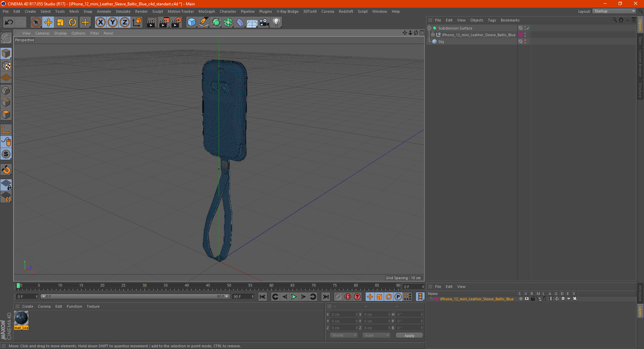The height and width of the screenshot is (349, 644).
Task: Toggle layer Solo for iPhone layer
Action: 521,299
